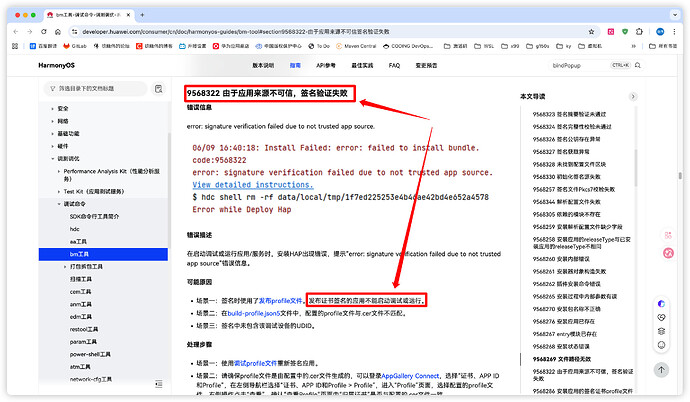
Task: Open the ky bookmark folder
Action: click(564, 46)
